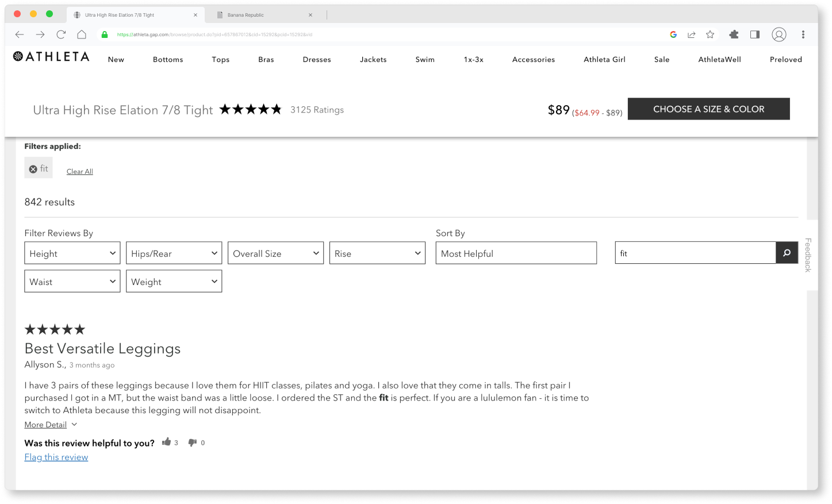
Task: Select the Ultra High Rise Elation tab
Action: click(x=135, y=15)
